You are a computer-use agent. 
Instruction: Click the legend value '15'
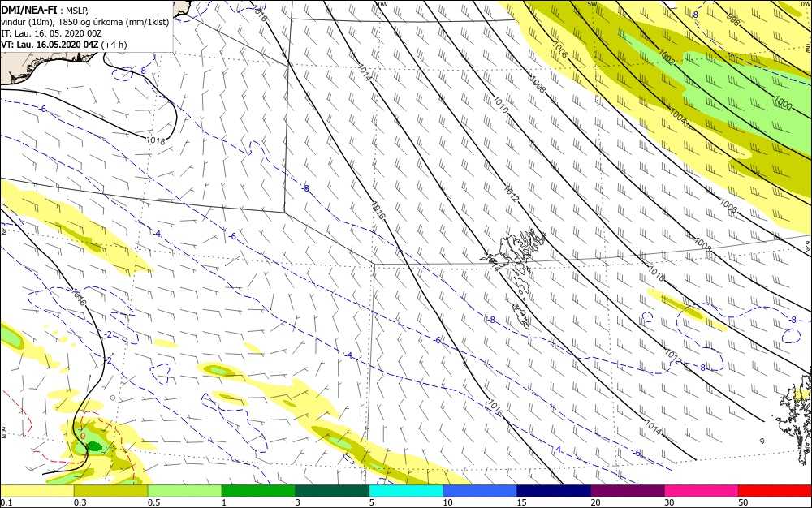click(x=521, y=502)
